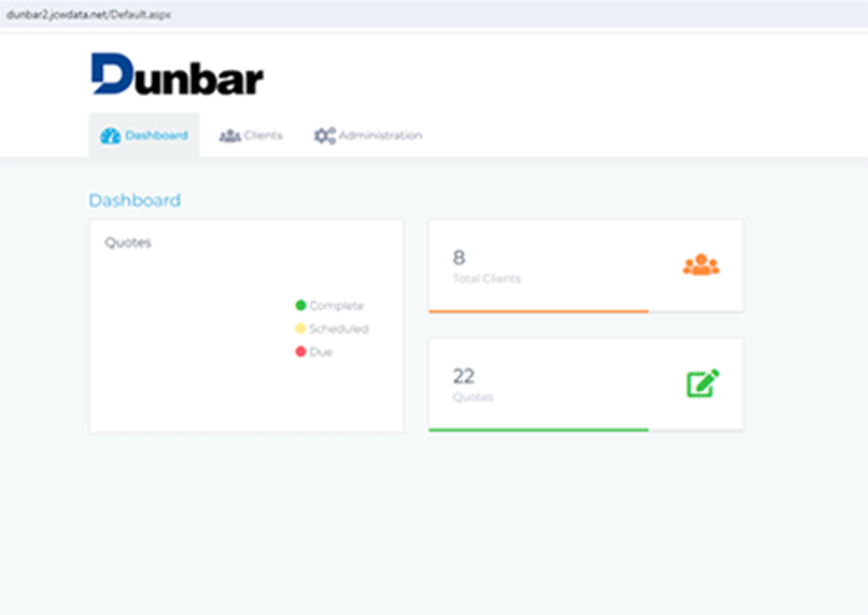Click the orange Total Clients group icon
Image resolution: width=868 pixels, height=615 pixels.
point(701,265)
